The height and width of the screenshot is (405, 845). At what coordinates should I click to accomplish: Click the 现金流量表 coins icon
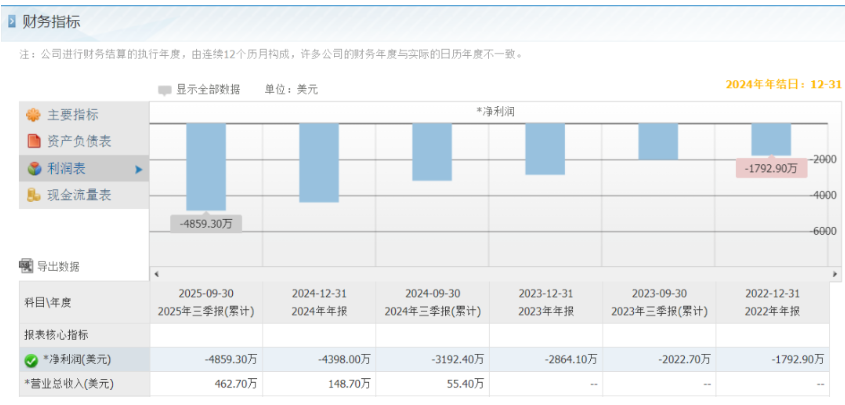32,196
